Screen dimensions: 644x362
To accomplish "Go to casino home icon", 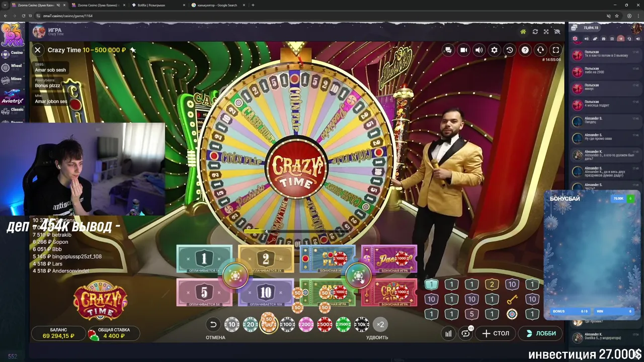I will click(523, 32).
